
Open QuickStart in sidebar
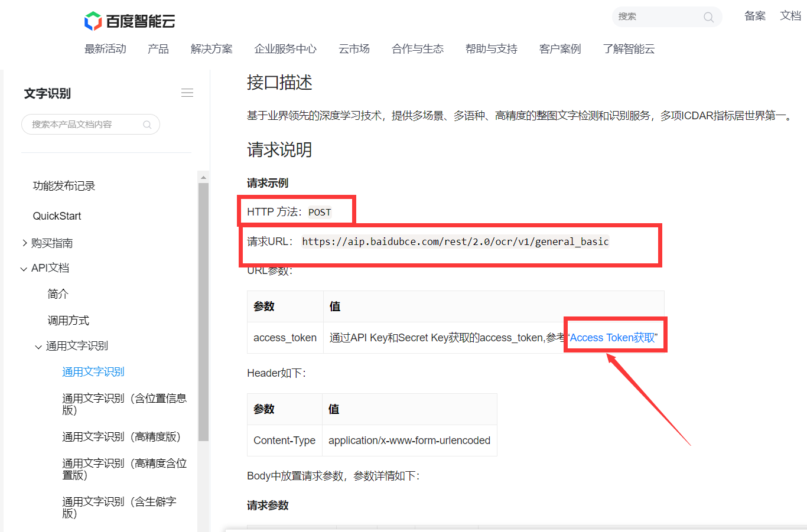pos(57,216)
